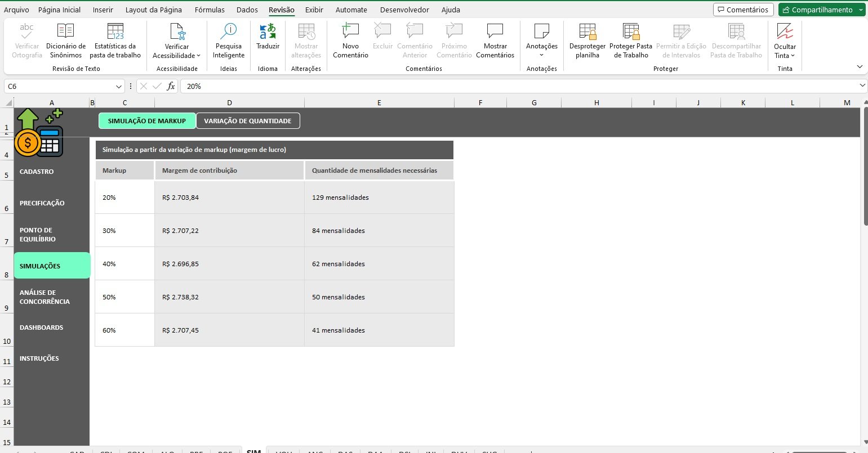Open the Dados ribbon tab
The width and height of the screenshot is (868, 453).
pyautogui.click(x=247, y=10)
